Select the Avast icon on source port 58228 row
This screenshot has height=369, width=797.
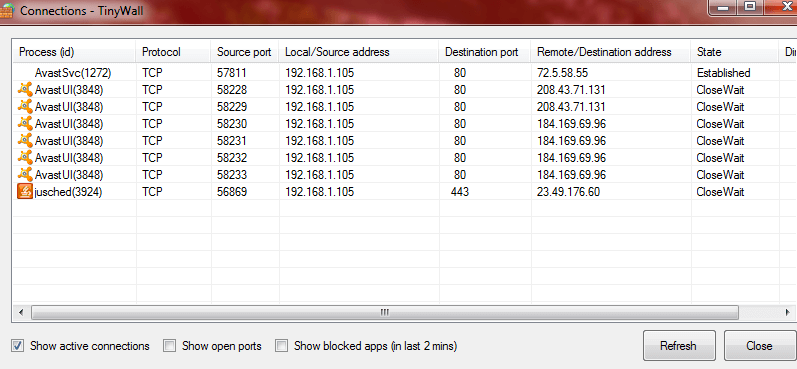click(25, 89)
